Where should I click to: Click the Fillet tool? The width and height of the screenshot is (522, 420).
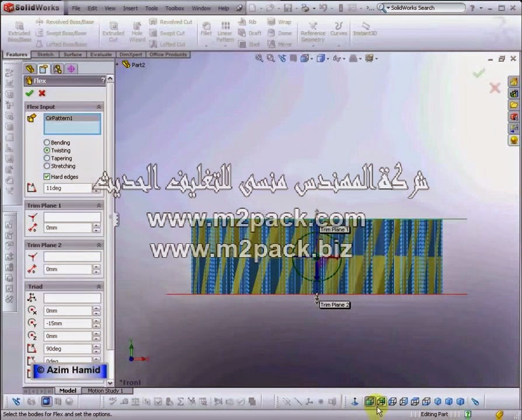(x=206, y=29)
